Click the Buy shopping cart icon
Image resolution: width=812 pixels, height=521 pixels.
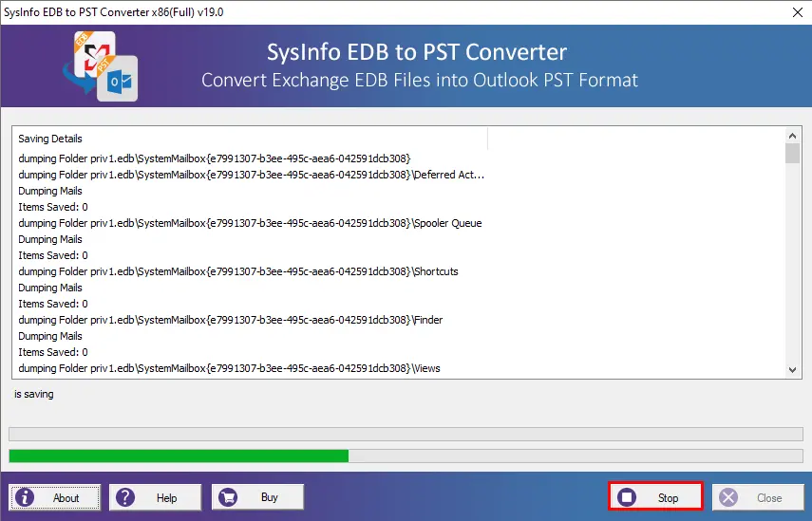click(228, 497)
